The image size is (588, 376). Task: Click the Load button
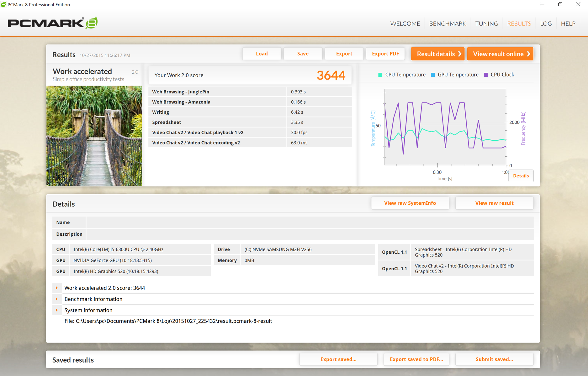262,54
